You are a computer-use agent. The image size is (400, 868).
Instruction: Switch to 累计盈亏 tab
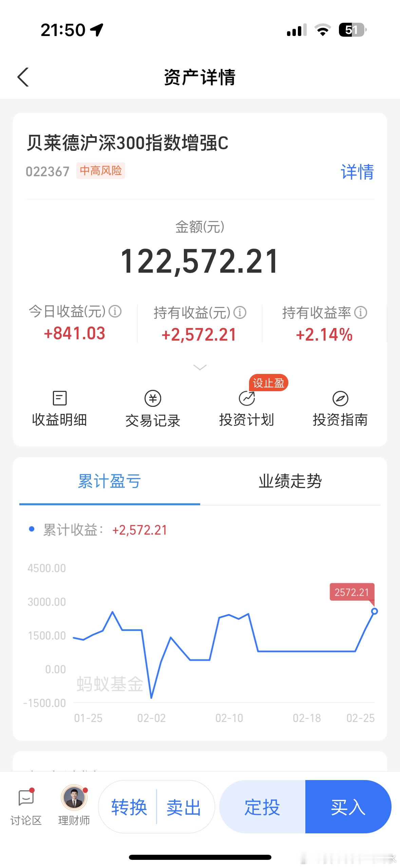(x=110, y=481)
